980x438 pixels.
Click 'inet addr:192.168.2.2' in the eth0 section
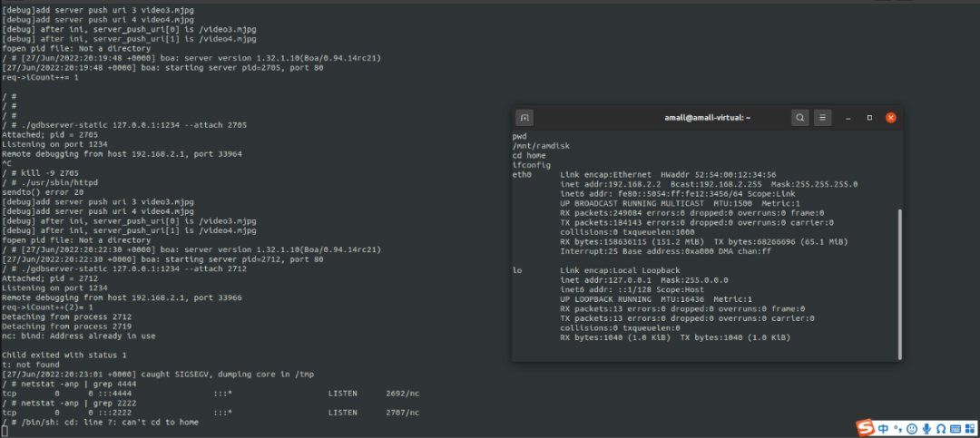tap(611, 184)
